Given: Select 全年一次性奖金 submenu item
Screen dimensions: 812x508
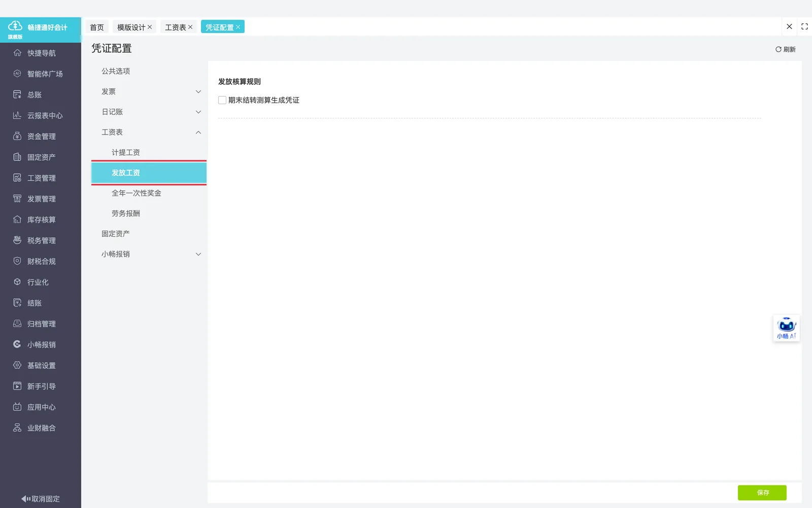Looking at the screenshot, I should point(137,193).
